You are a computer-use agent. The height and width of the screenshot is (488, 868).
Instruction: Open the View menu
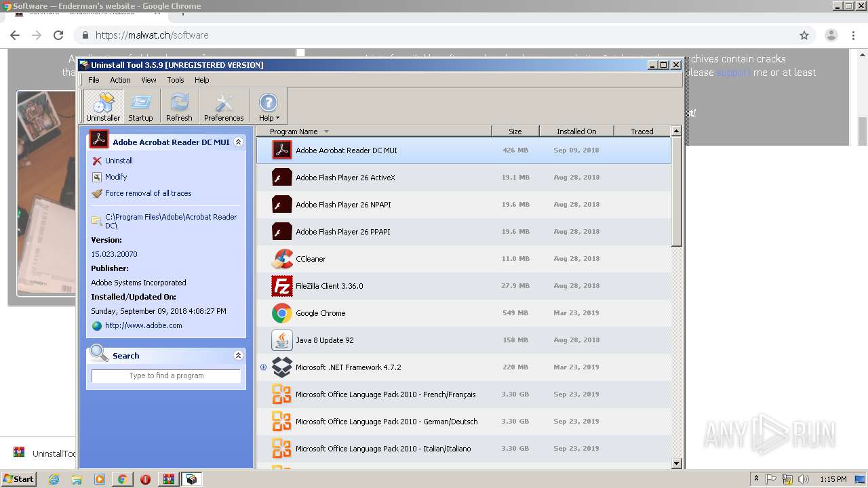click(x=149, y=80)
